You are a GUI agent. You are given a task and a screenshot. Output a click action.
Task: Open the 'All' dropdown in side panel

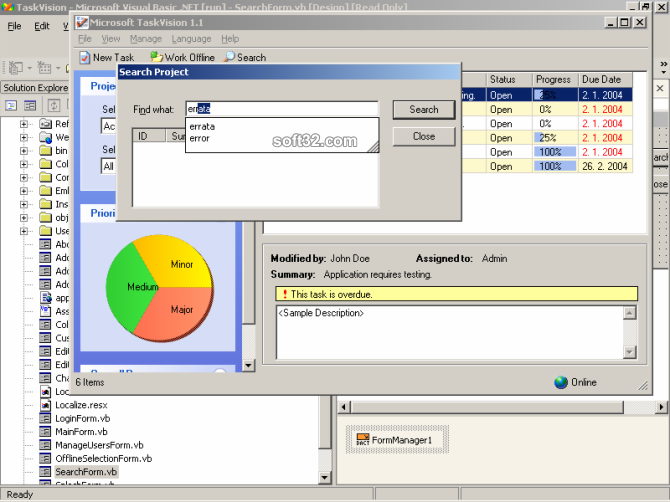click(x=109, y=166)
